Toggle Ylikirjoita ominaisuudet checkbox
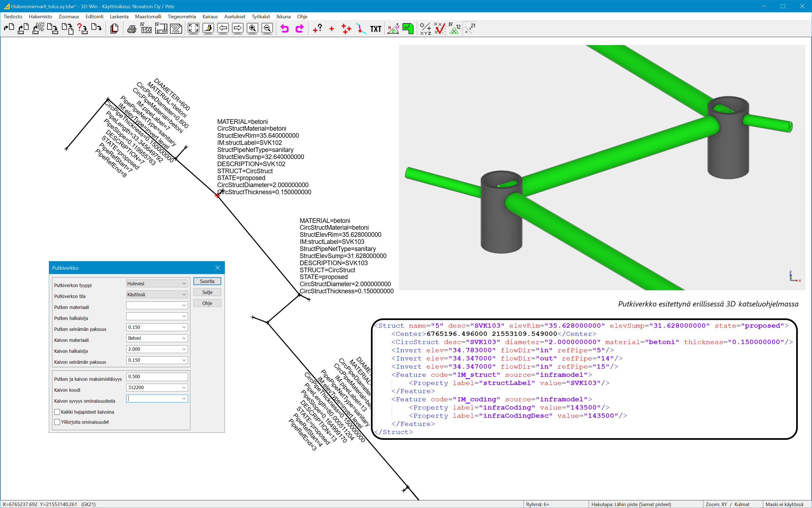The width and height of the screenshot is (812, 508). [x=58, y=422]
